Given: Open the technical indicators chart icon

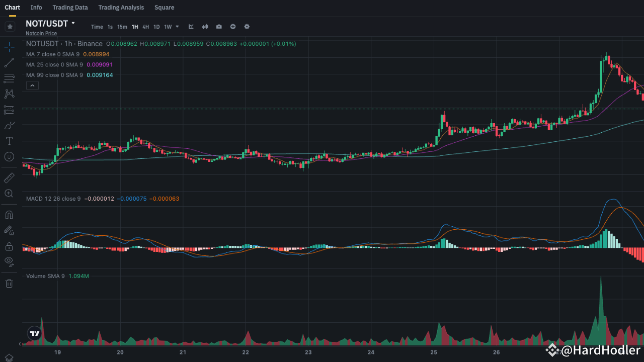Looking at the screenshot, I should (x=191, y=27).
